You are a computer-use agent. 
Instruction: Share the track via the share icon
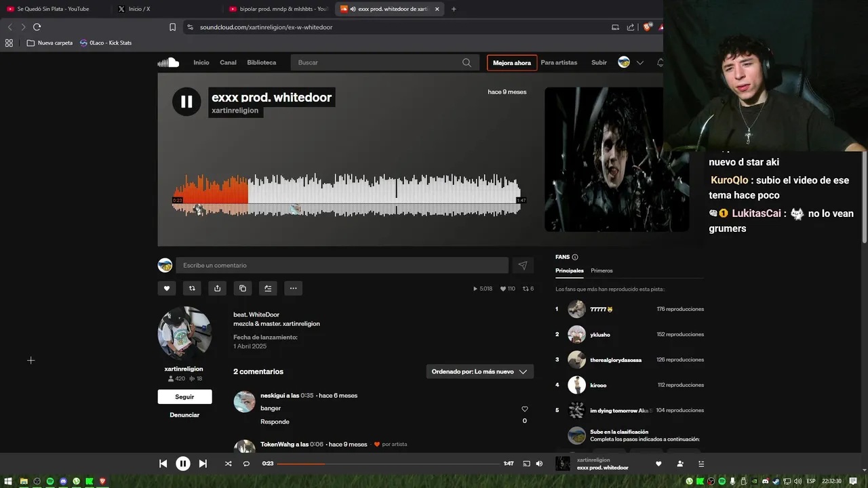[x=217, y=288]
